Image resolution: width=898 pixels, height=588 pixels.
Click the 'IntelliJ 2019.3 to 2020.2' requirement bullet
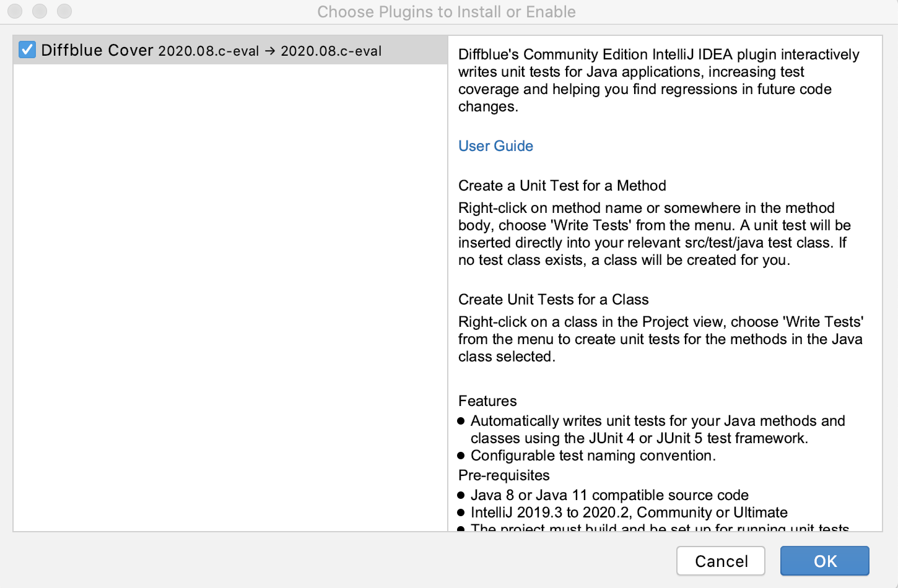(629, 512)
